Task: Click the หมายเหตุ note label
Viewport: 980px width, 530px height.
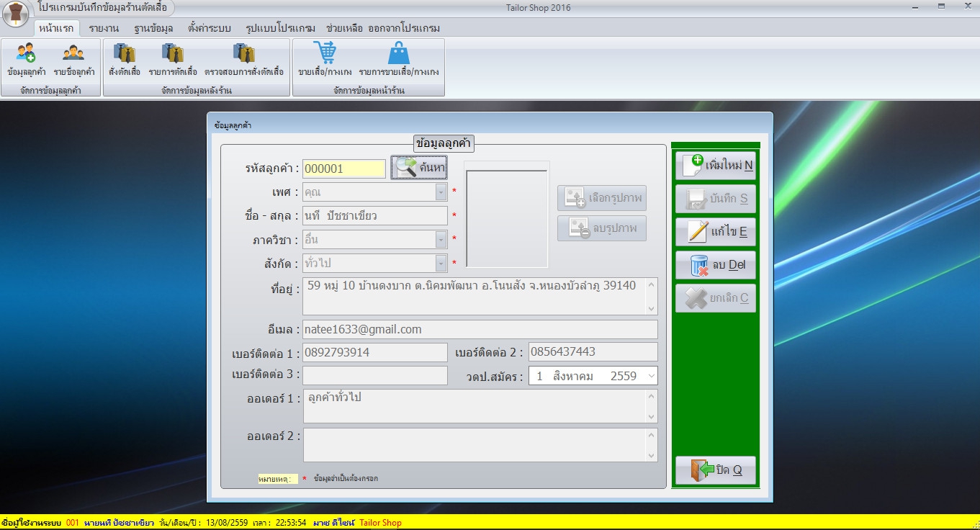Action: click(x=278, y=478)
